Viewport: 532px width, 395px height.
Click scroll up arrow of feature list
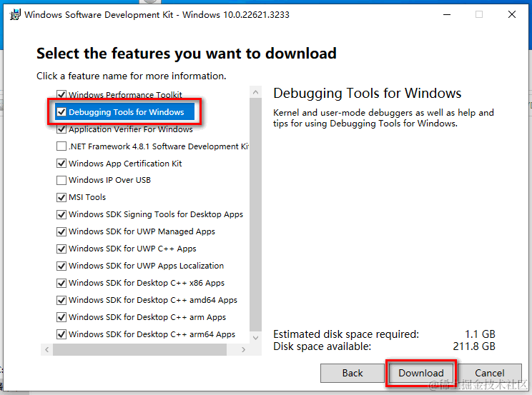(255, 92)
